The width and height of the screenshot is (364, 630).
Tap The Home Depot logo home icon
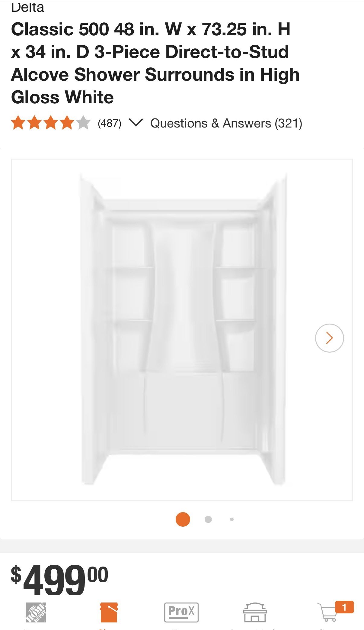(36, 612)
